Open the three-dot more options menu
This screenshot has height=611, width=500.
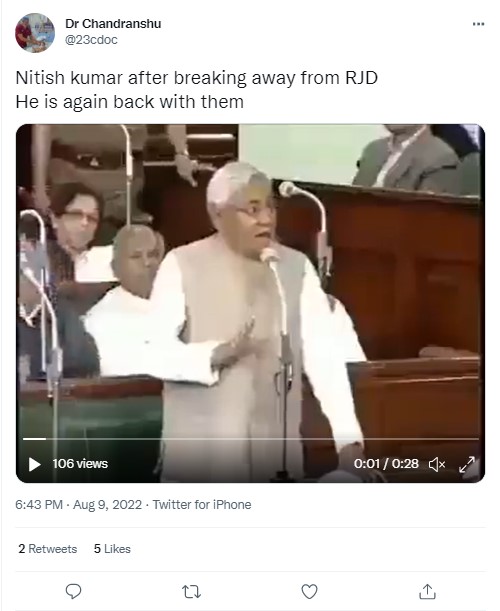tap(478, 24)
